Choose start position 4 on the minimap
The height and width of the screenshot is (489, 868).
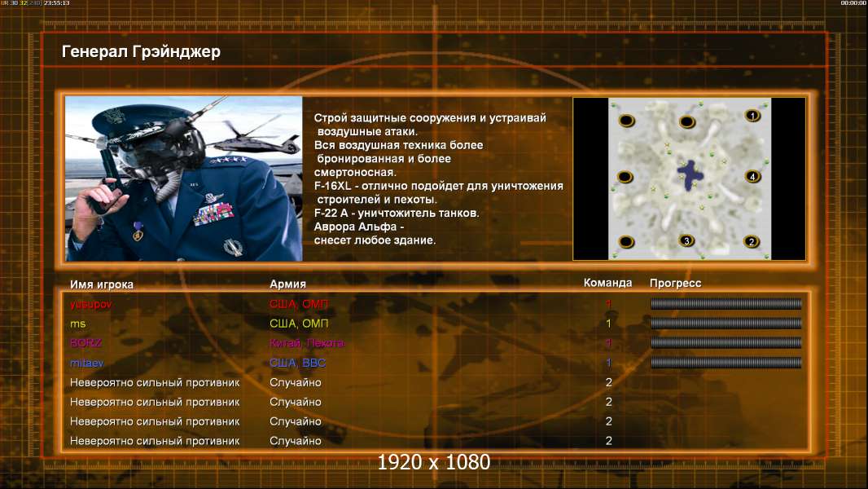(752, 176)
